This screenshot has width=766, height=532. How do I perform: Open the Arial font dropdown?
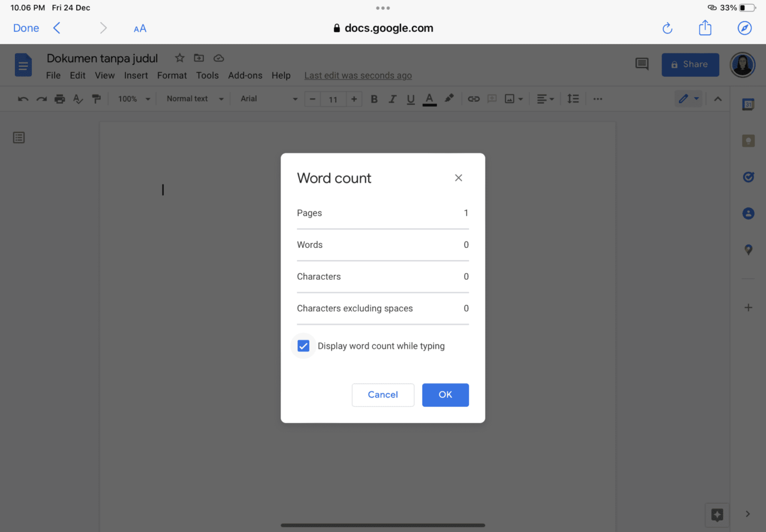pos(267,99)
